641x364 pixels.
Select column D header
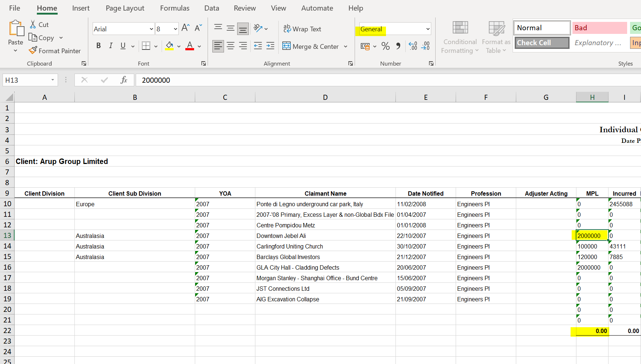click(x=325, y=97)
